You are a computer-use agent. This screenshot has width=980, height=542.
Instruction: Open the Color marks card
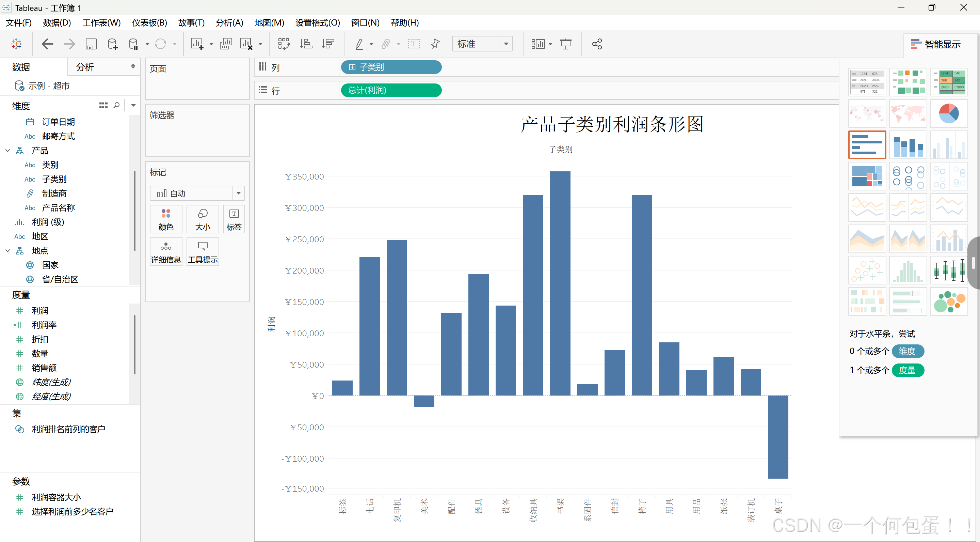click(x=166, y=219)
